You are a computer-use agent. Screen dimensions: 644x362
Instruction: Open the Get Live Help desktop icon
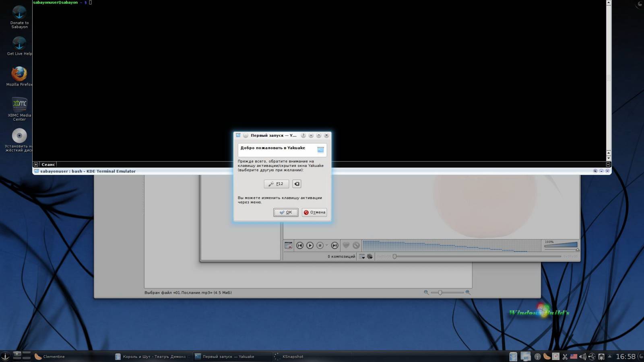[x=19, y=46]
